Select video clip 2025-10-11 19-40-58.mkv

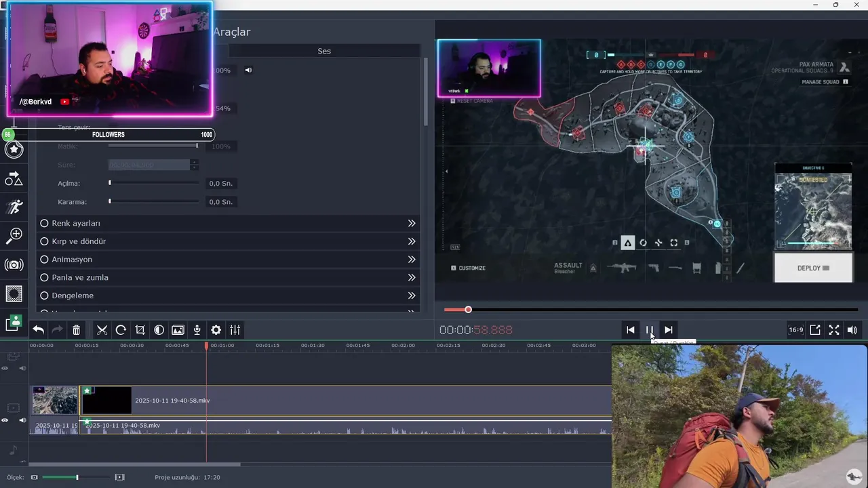tap(347, 400)
